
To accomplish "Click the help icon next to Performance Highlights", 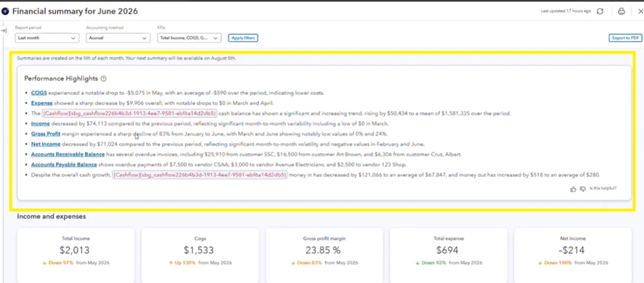I will coord(104,79).
